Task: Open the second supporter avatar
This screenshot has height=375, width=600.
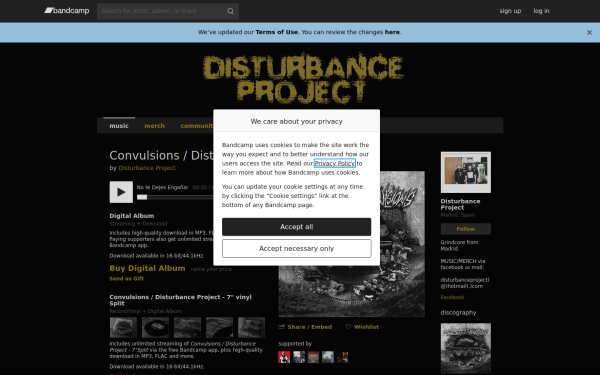Action: point(299,357)
